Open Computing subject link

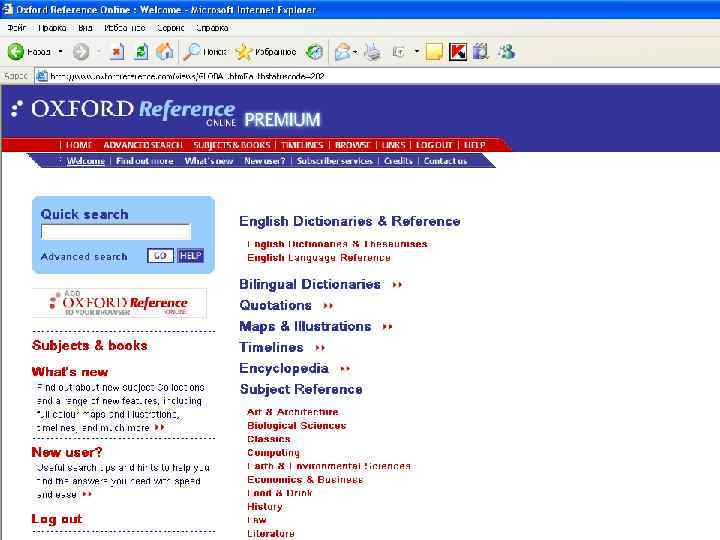(273, 453)
